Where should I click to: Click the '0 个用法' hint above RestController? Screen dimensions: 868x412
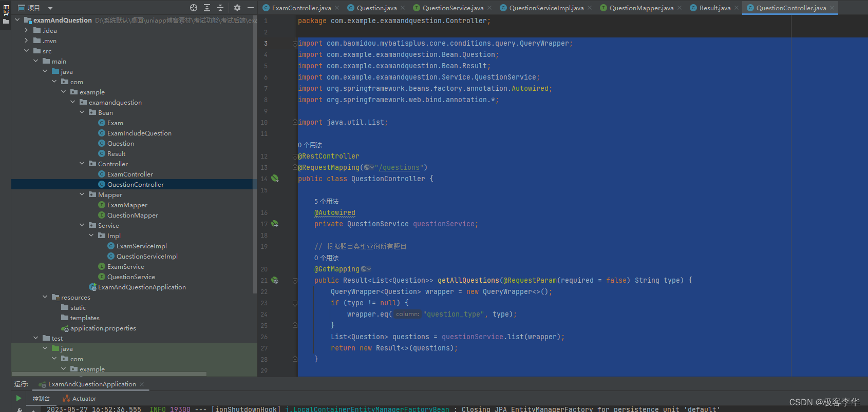(310, 145)
